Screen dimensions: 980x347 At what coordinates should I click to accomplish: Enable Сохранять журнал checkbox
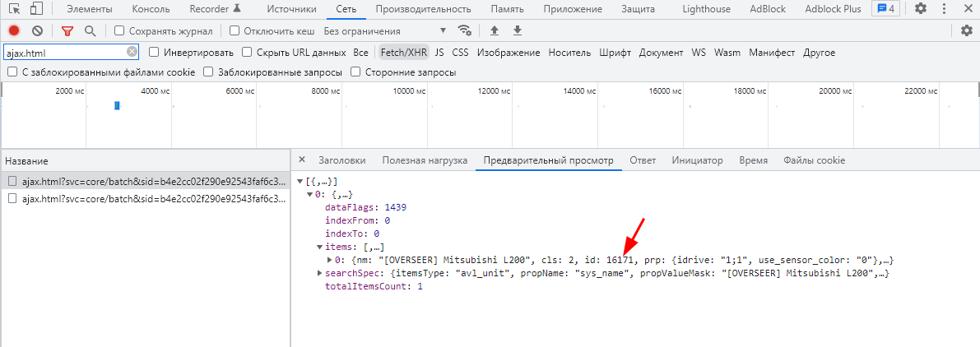coord(119,30)
